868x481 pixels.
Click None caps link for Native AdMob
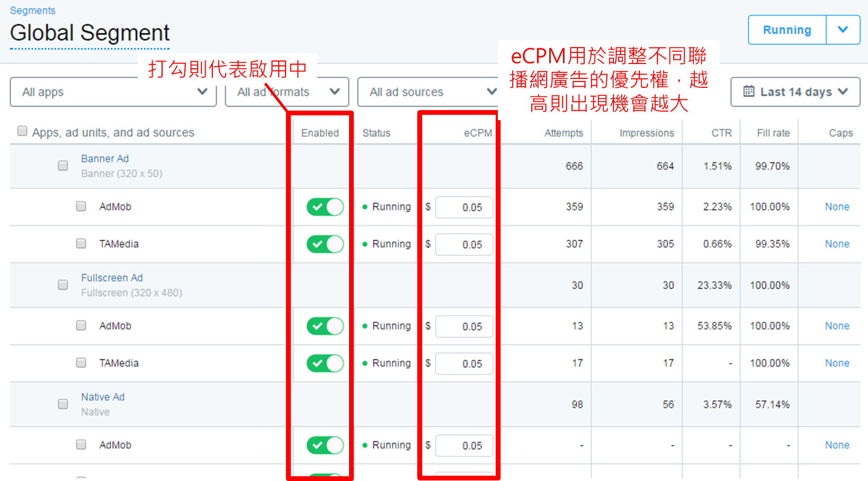(x=837, y=445)
